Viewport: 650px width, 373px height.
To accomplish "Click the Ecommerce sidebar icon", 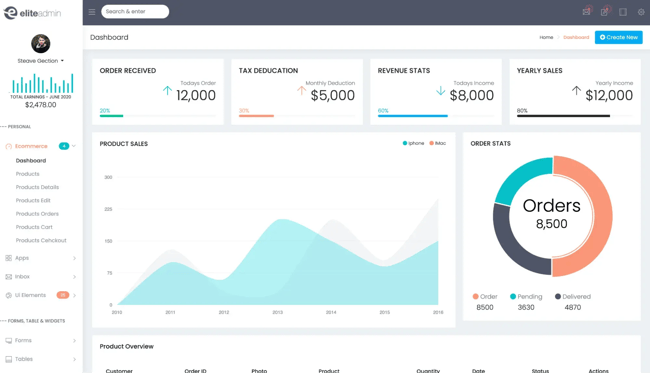I will pos(8,146).
